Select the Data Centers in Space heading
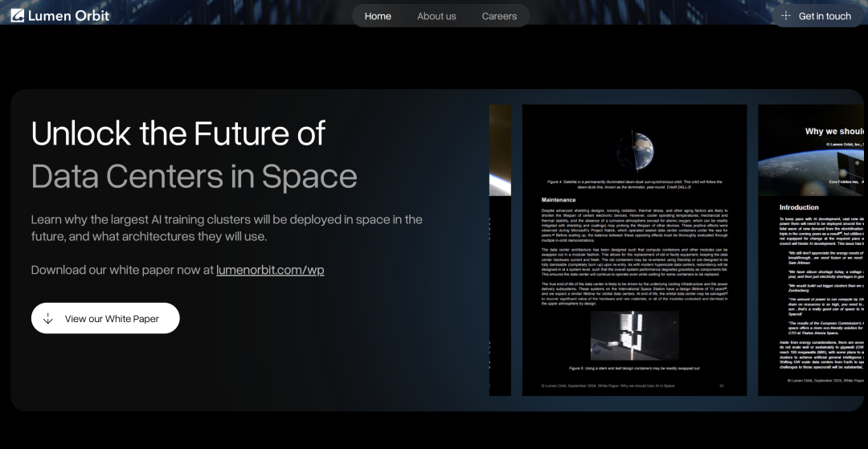Image resolution: width=868 pixels, height=449 pixels. pyautogui.click(x=194, y=177)
